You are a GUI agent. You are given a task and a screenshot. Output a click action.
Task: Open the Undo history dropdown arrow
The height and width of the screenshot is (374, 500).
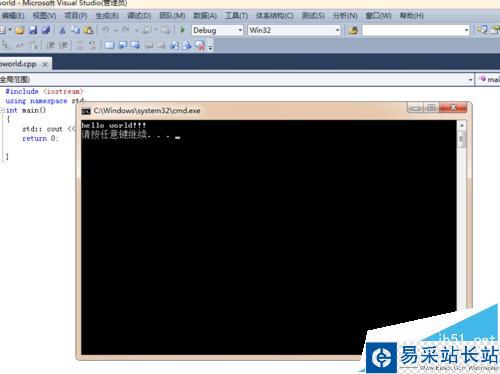[x=115, y=30]
